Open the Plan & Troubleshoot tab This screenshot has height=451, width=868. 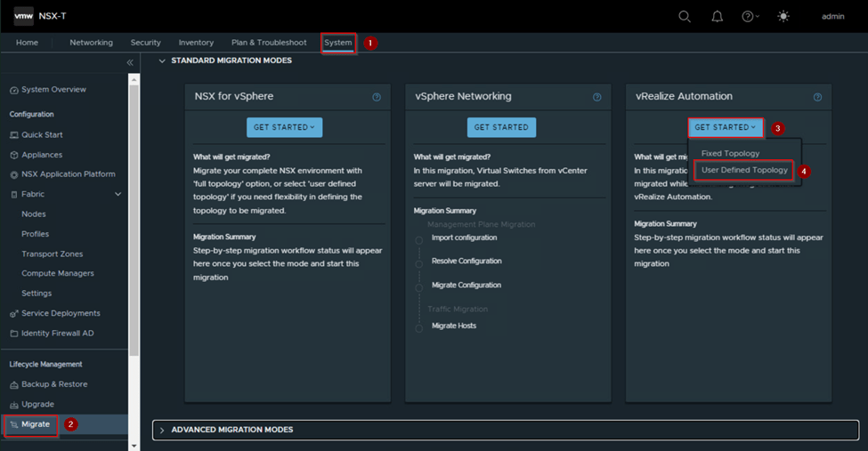(x=269, y=43)
